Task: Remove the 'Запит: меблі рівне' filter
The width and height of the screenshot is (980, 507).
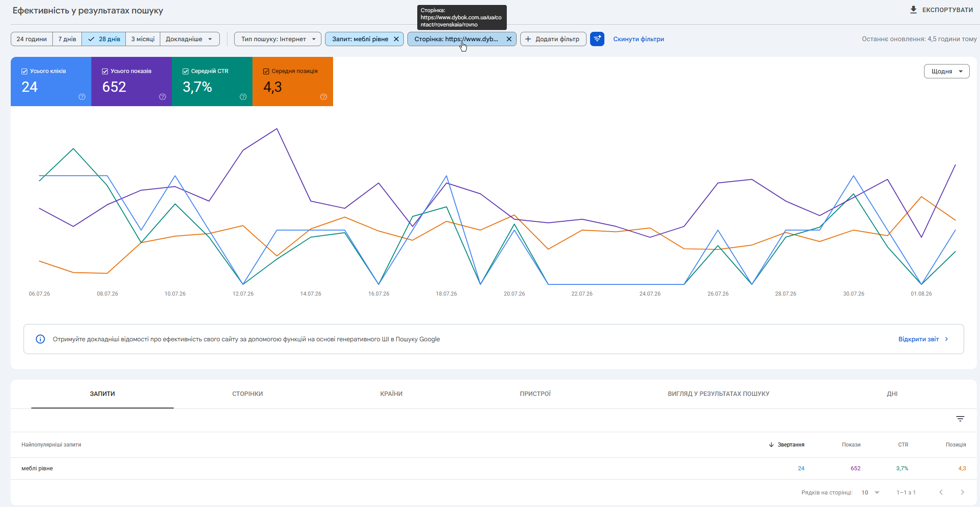Action: point(396,39)
